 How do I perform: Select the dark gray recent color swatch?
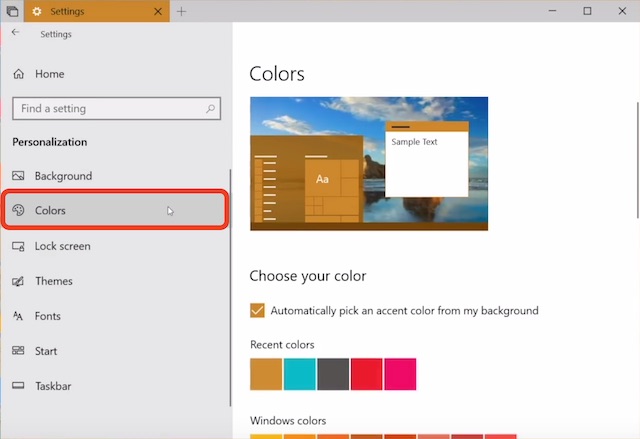click(333, 374)
